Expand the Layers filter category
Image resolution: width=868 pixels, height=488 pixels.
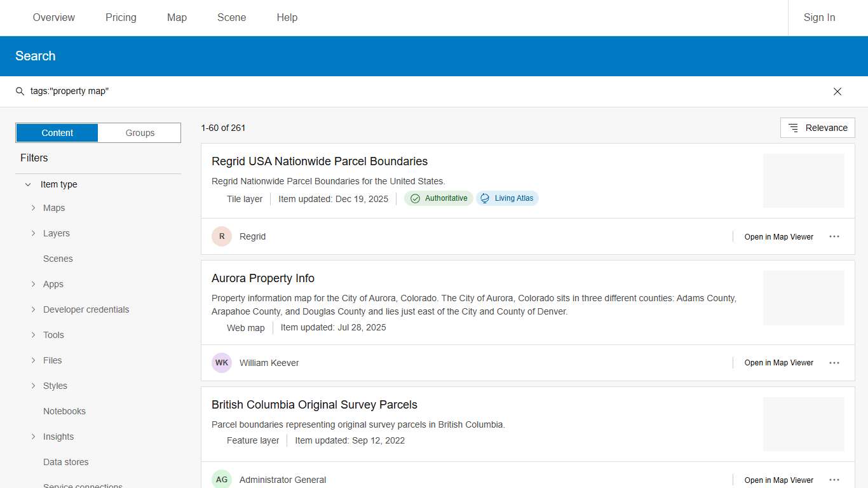pyautogui.click(x=34, y=233)
